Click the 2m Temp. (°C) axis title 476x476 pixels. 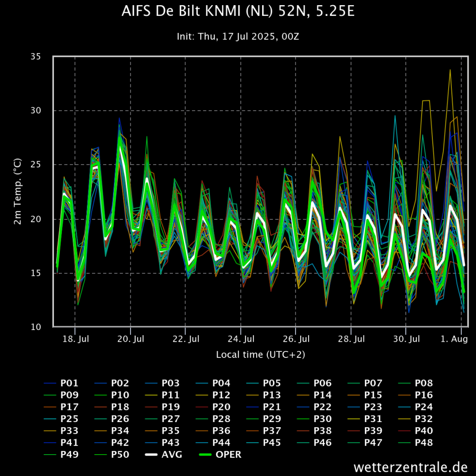point(18,192)
